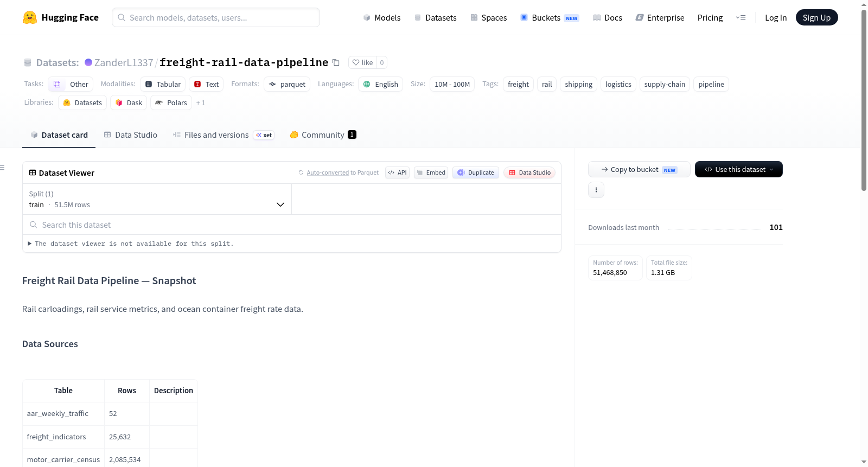Click the like count number

pos(382,62)
